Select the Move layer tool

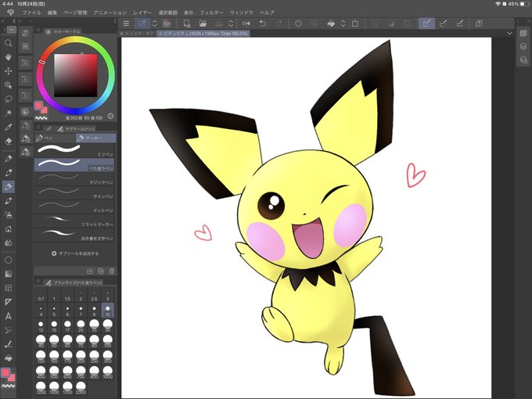click(8, 71)
